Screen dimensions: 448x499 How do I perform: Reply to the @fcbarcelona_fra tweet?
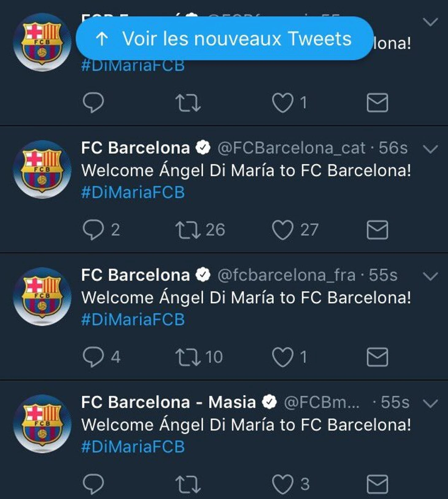pyautogui.click(x=93, y=357)
